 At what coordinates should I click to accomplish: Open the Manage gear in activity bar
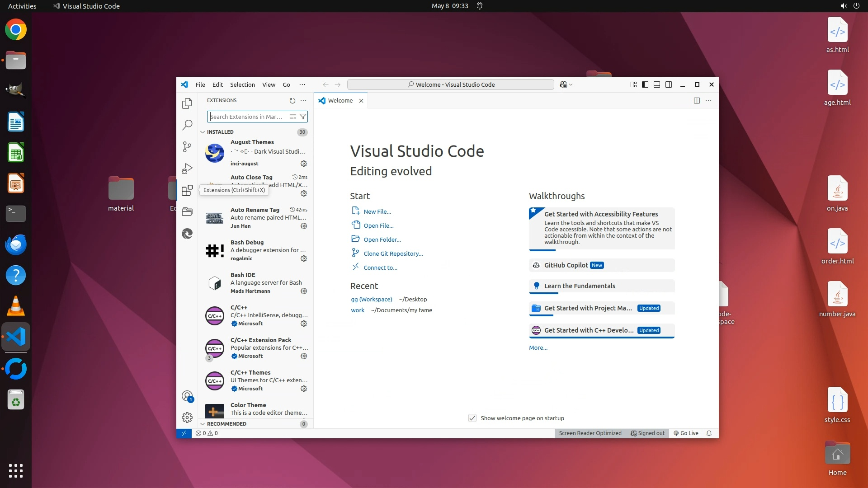(x=187, y=418)
